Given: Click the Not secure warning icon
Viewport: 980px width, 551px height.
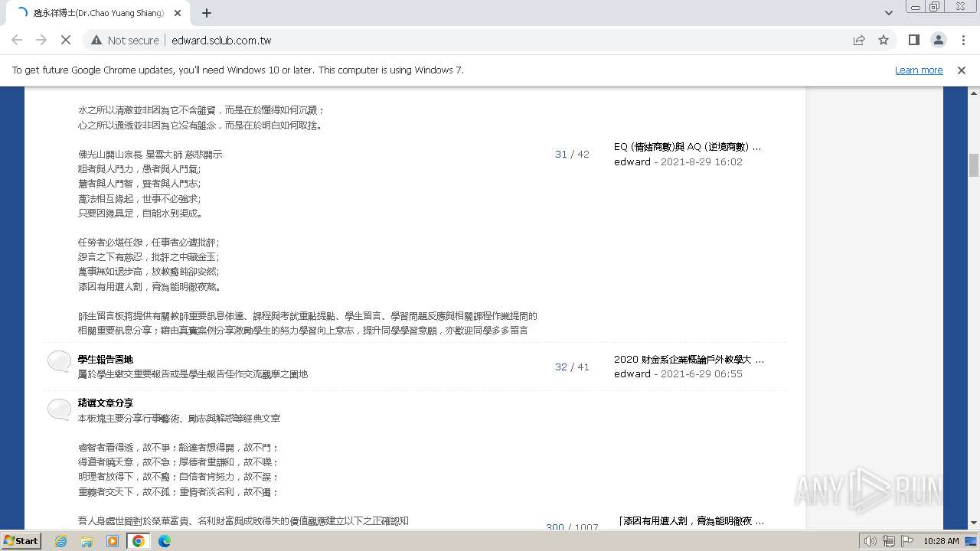Looking at the screenshot, I should [x=96, y=40].
